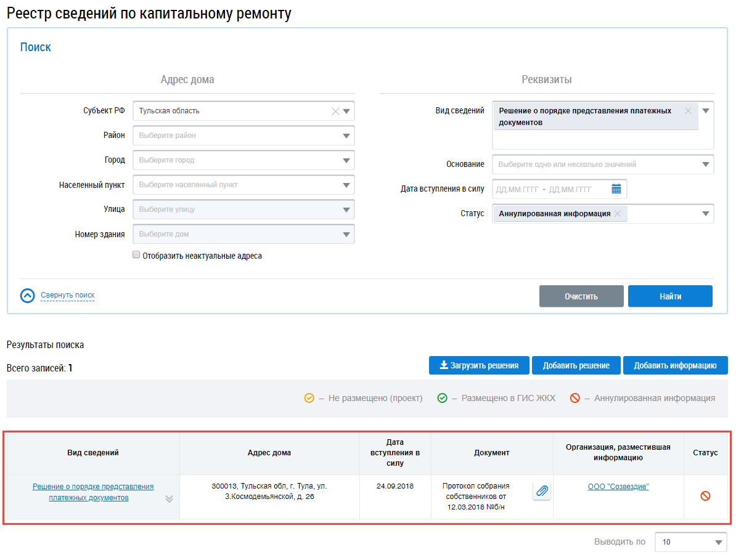This screenshot has height=560, width=736.
Task: Expand row details with double chevron
Action: coord(169,499)
